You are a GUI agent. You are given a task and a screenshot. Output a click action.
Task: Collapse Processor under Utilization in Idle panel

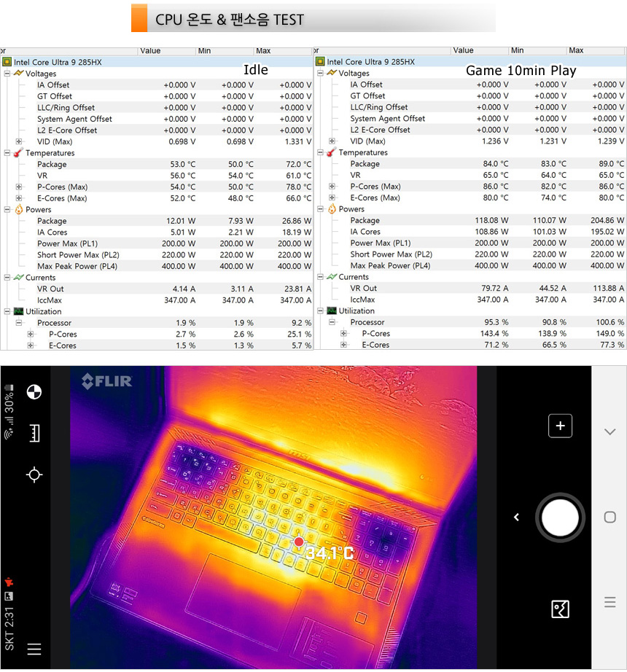tap(19, 323)
